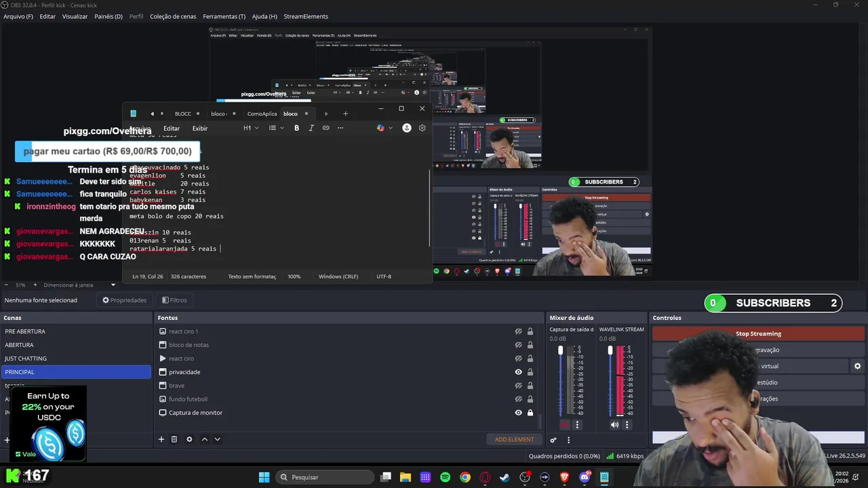Screen dimensions: 868x488
Task: Open source properties gear in Fontes toolbar
Action: pos(189,439)
